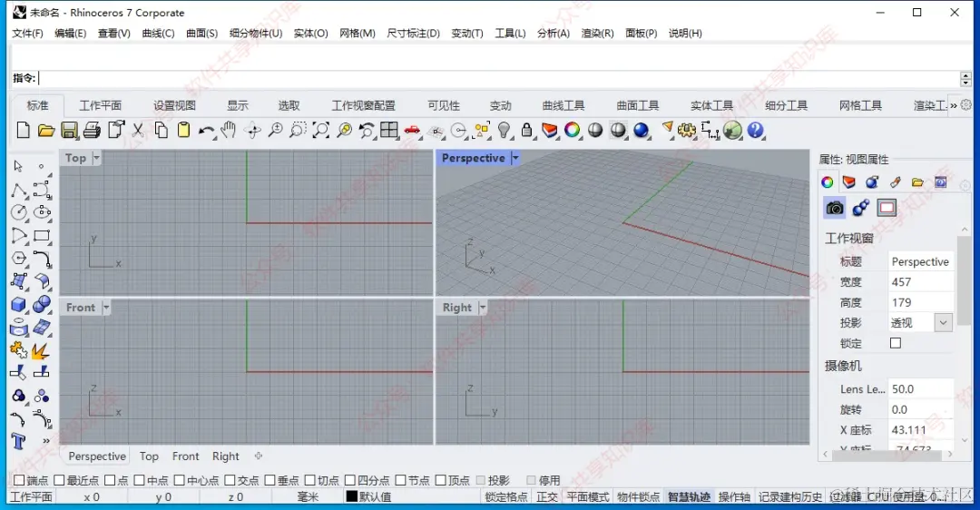This screenshot has height=510, width=980.
Task: Open the Options gear icon
Action: coord(686,130)
